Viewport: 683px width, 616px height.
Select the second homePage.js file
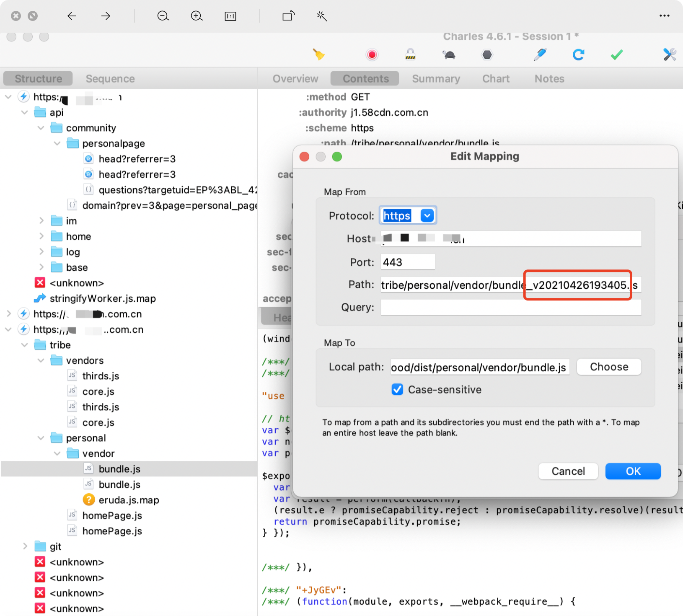click(112, 531)
